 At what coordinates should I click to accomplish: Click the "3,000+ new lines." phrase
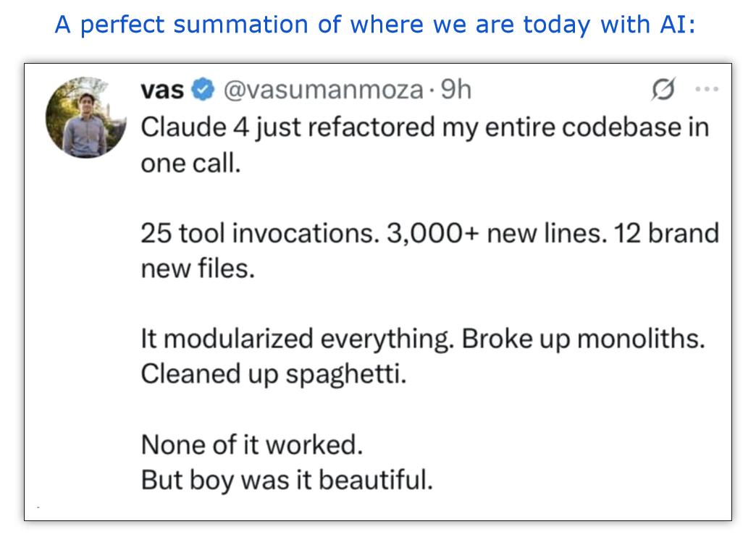tap(497, 233)
